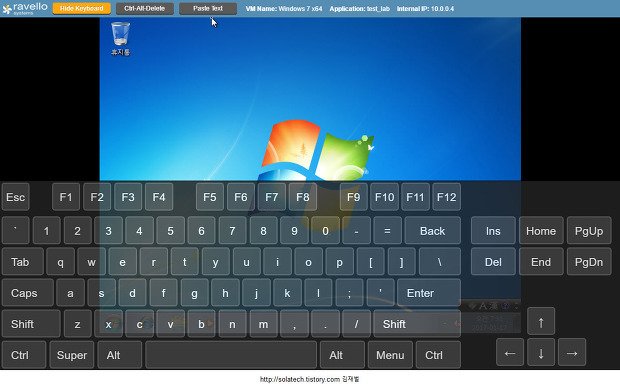Click the Ravello Systems logo
The width and height of the screenshot is (620, 388).
click(25, 8)
